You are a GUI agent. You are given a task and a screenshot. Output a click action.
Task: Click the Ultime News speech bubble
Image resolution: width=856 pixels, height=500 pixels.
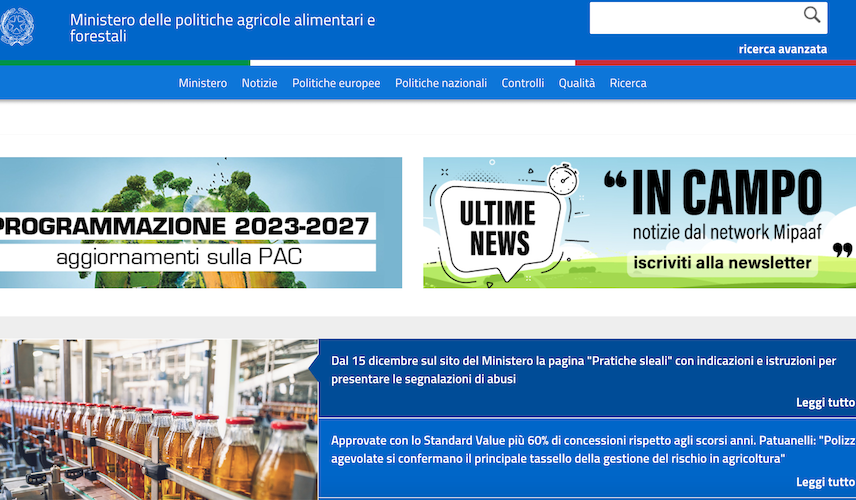497,226
